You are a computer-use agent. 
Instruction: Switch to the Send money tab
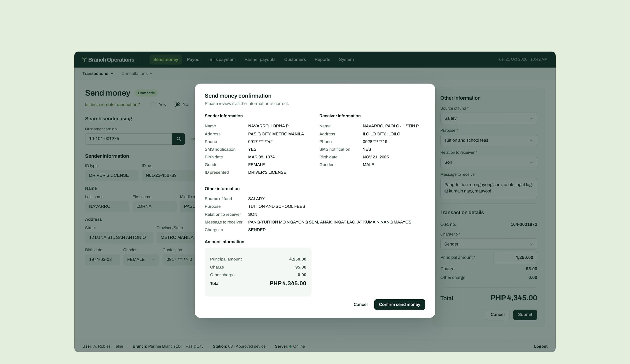[x=166, y=59]
